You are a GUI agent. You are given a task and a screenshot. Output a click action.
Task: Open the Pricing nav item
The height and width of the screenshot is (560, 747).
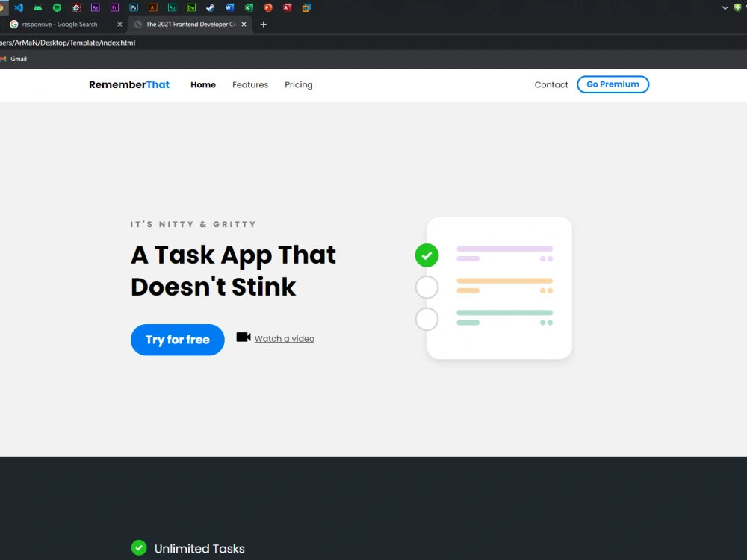[x=299, y=85]
